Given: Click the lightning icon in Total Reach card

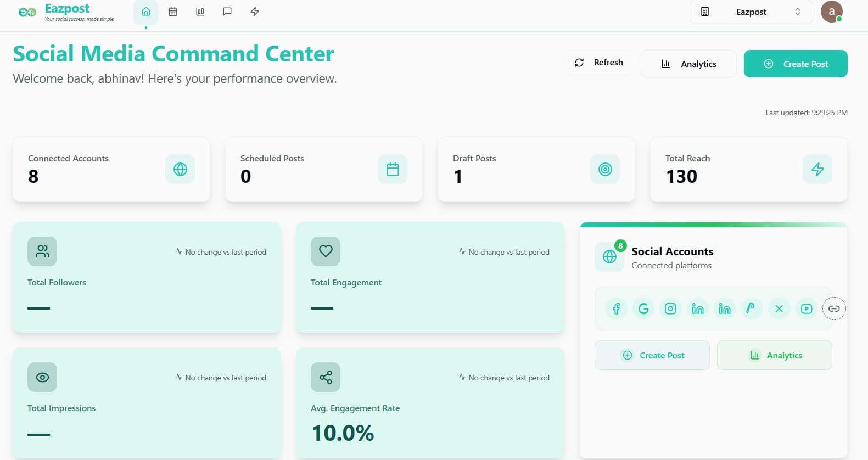Looking at the screenshot, I should (817, 169).
